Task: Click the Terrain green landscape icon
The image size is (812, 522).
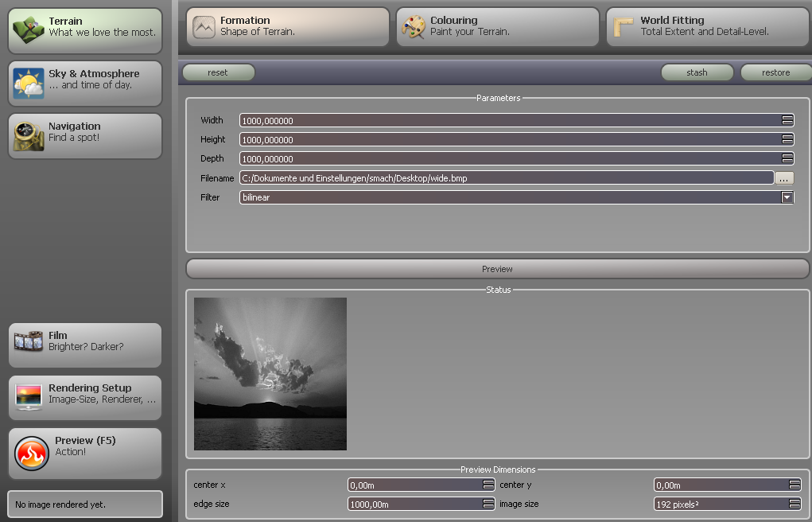Action: pos(29,29)
